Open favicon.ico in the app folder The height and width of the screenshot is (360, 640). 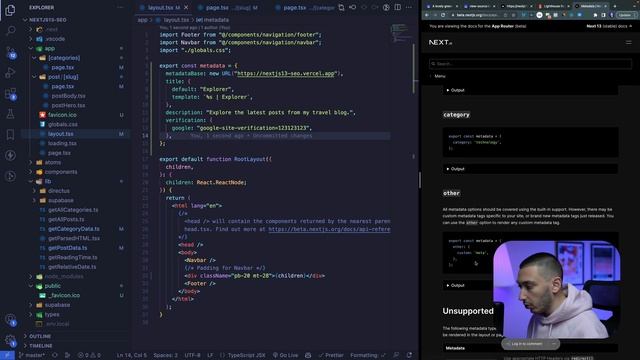pos(62,115)
